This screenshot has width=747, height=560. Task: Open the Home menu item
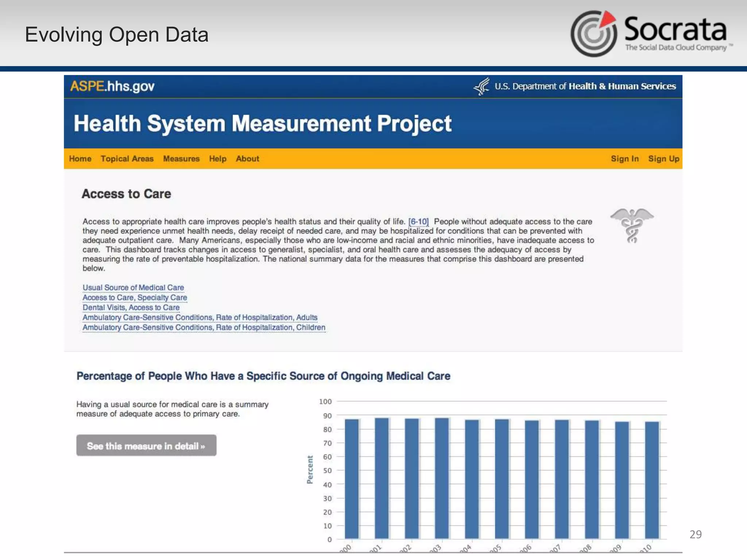[x=80, y=159]
